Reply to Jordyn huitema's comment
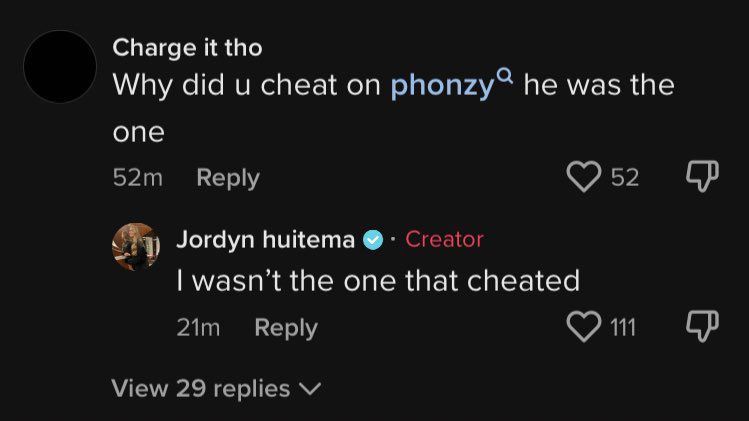 pyautogui.click(x=286, y=328)
